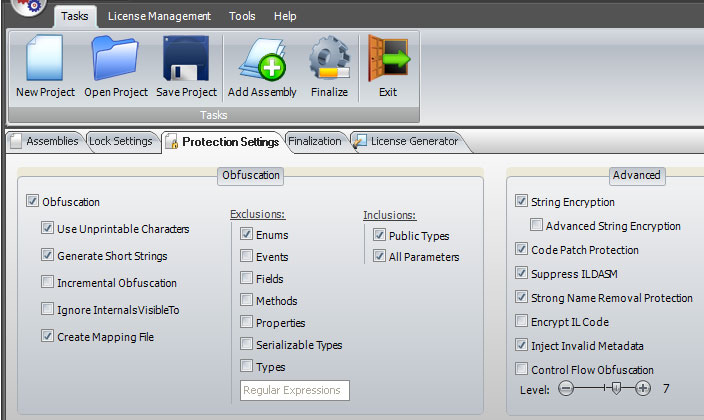Open the Help menu
Screen dimensions: 704x420
[x=285, y=16]
